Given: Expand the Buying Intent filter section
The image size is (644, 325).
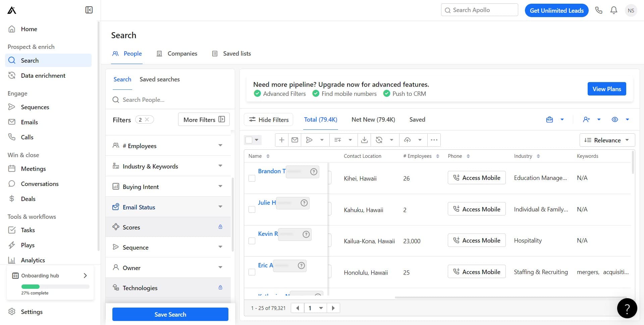Looking at the screenshot, I should (x=168, y=187).
